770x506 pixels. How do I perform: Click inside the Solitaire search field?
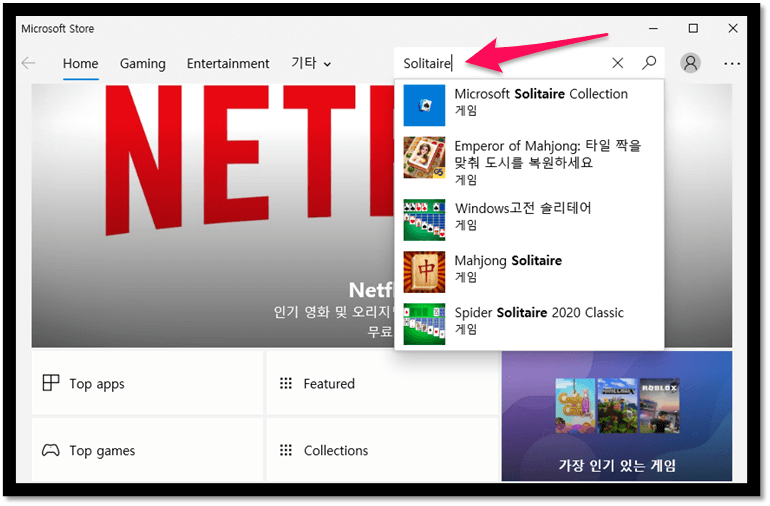tap(501, 63)
